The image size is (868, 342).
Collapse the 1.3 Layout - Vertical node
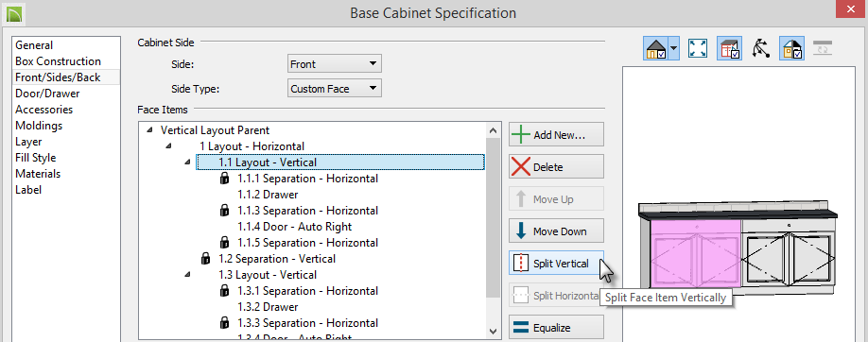point(187,275)
